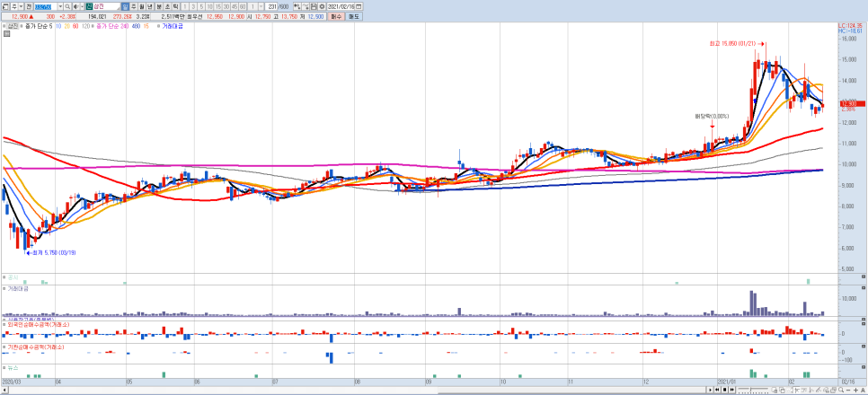
Task: Select the 분 minute chart period
Action: click(159, 6)
